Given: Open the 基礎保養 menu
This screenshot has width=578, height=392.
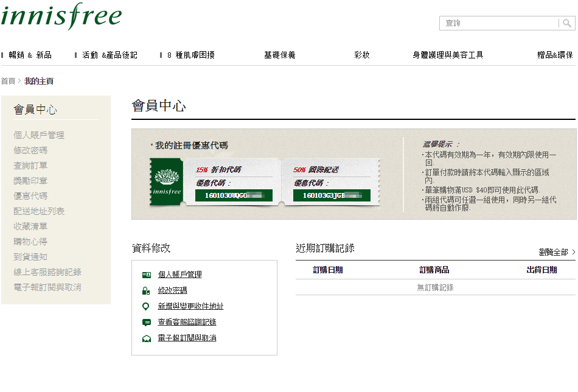Looking at the screenshot, I should pos(280,55).
